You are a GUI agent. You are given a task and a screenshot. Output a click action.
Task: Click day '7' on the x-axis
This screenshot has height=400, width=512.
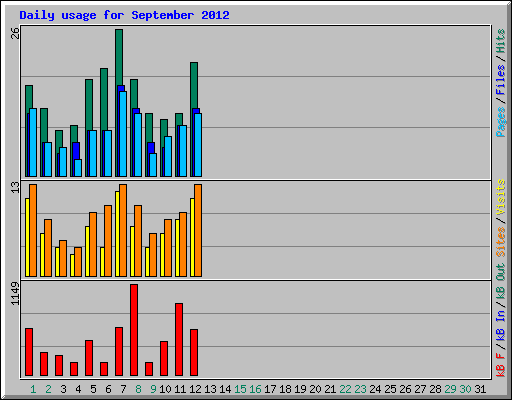pyautogui.click(x=123, y=389)
